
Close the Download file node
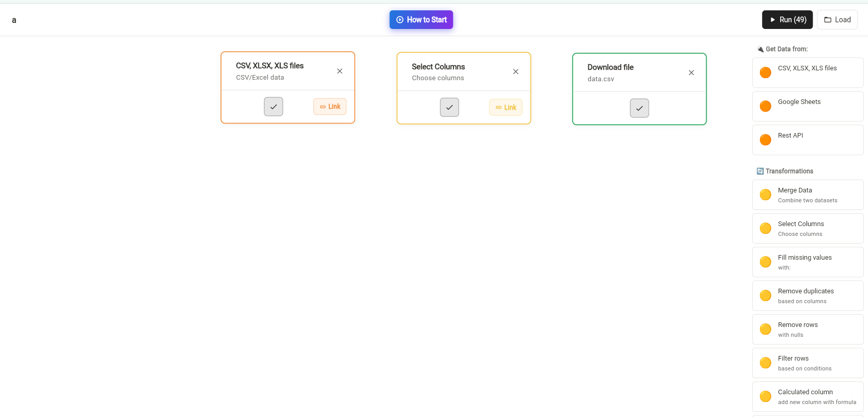[691, 73]
